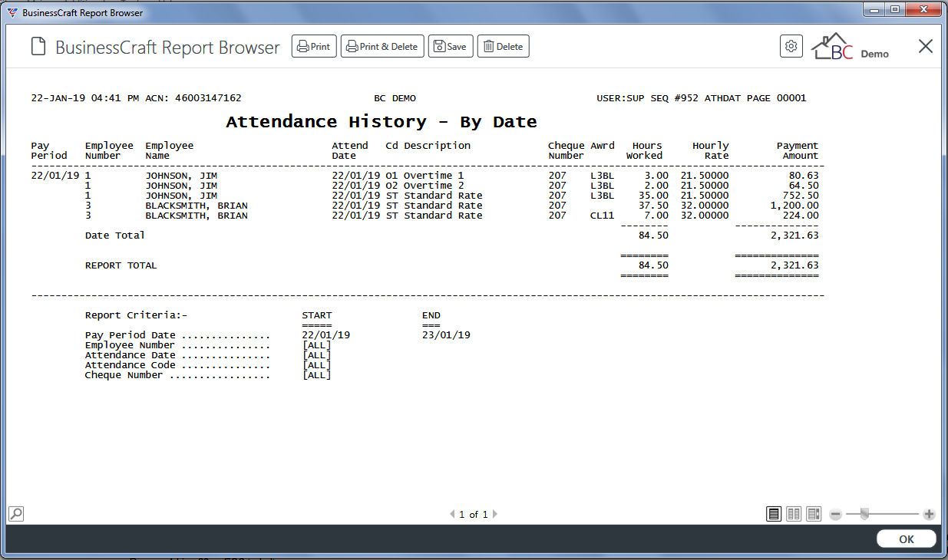Minimize the Report Browser window
This screenshot has width=948, height=560.
pos(874,10)
